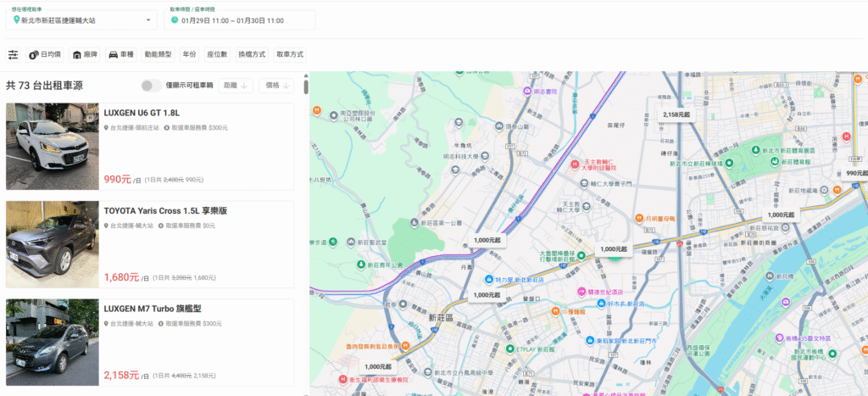
Task: Toggle 僅顯示可租車輛 switch
Action: 151,86
